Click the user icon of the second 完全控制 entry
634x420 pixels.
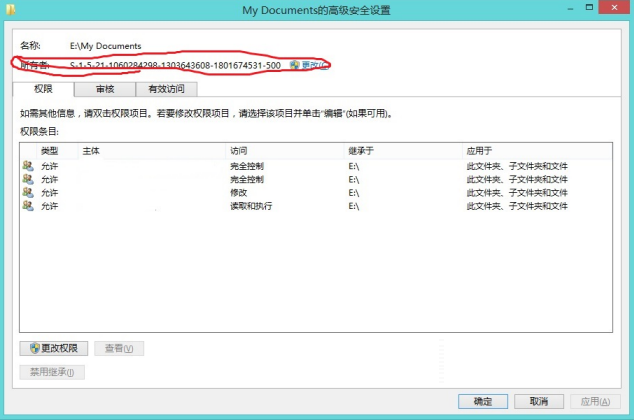[27, 179]
